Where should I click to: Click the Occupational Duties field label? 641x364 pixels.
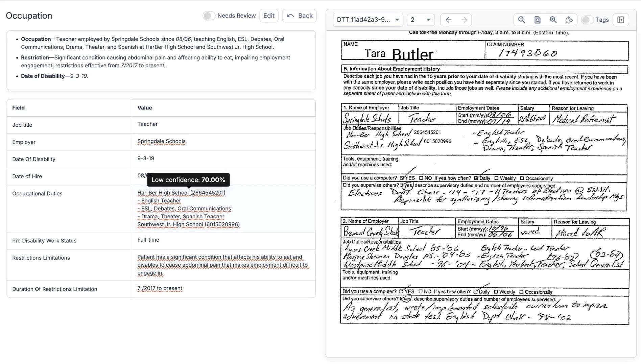(x=37, y=194)
